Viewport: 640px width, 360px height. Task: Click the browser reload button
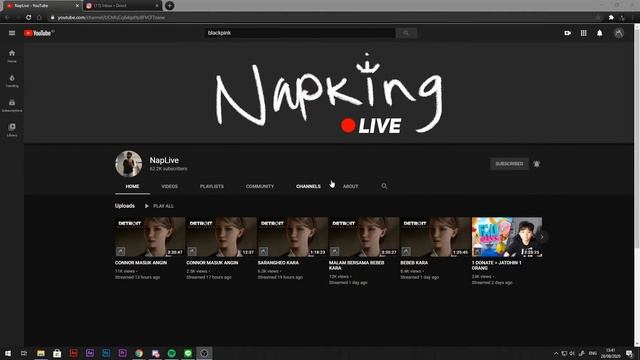[x=28, y=18]
